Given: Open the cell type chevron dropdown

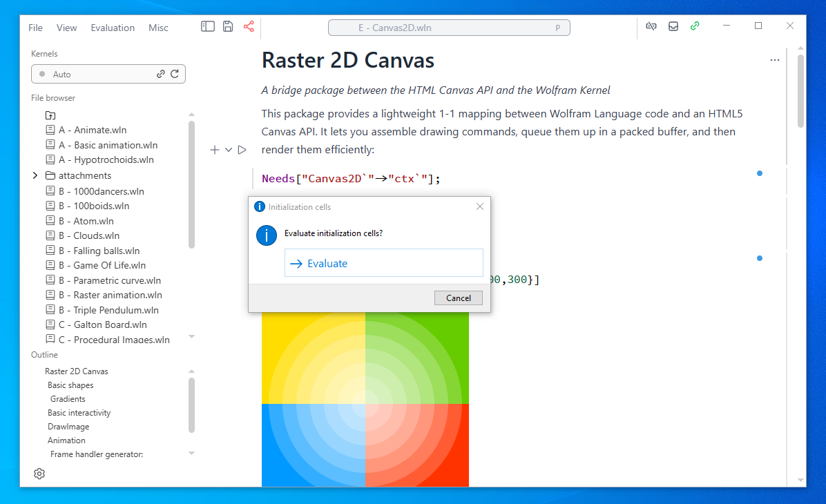Looking at the screenshot, I should pyautogui.click(x=228, y=149).
